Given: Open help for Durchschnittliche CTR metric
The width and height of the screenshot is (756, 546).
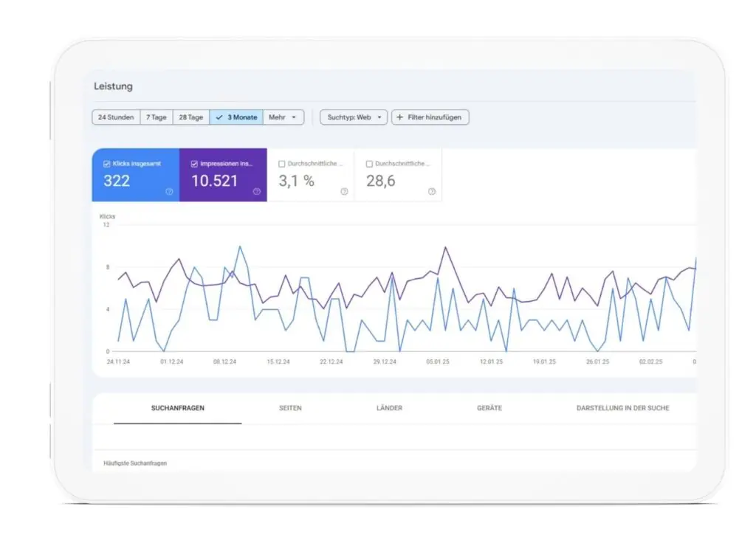Looking at the screenshot, I should click(343, 190).
